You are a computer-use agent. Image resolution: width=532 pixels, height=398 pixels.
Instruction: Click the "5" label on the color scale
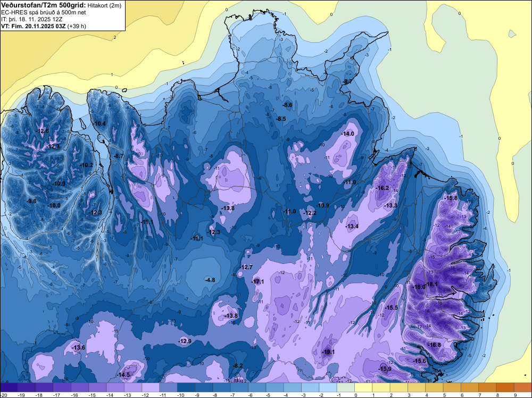point(443,395)
